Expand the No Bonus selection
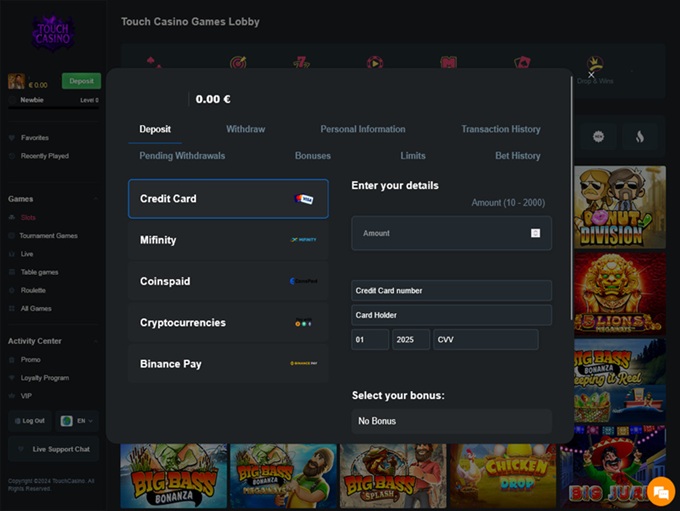Screen dimensions: 680x511 [451, 421]
